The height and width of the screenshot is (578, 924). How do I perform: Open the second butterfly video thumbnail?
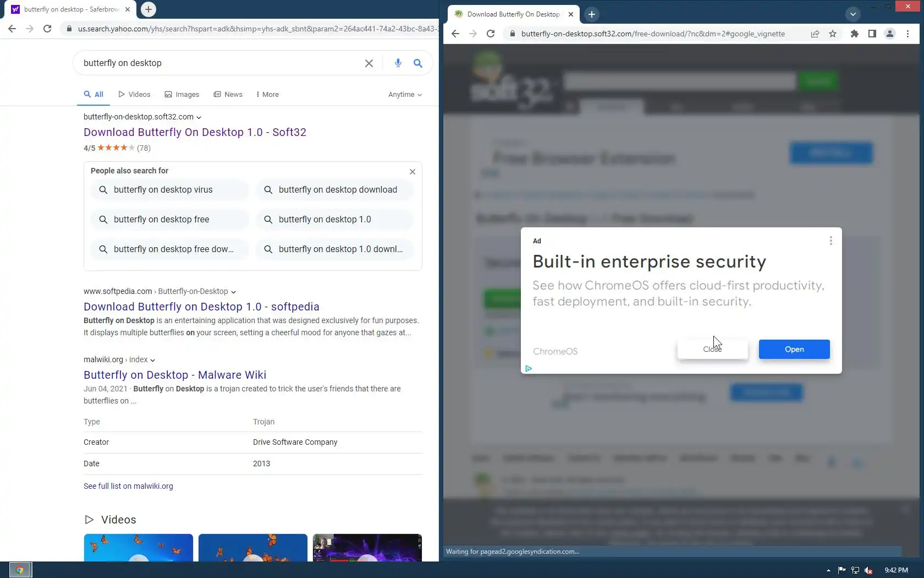(253, 548)
